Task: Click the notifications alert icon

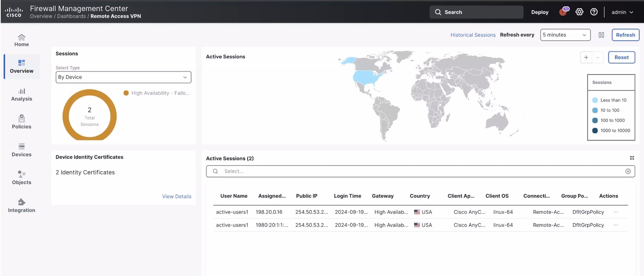Action: [563, 12]
